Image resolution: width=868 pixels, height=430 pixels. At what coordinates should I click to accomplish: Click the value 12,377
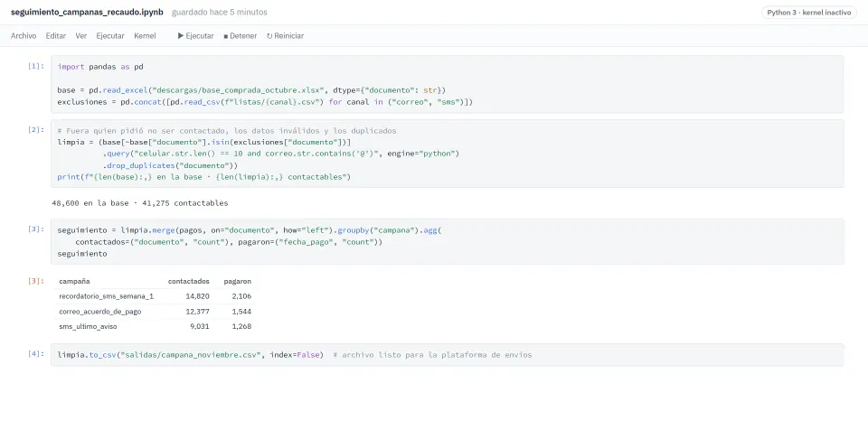pyautogui.click(x=198, y=312)
